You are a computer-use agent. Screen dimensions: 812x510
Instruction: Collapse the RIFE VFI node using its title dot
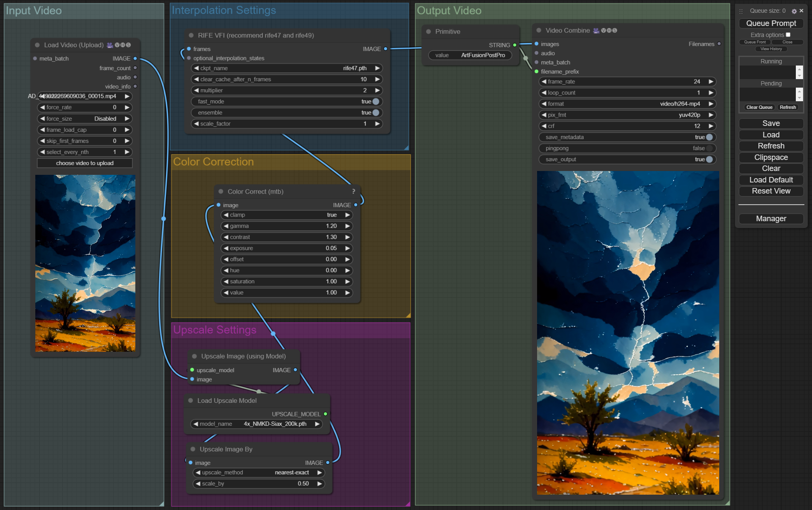click(191, 35)
